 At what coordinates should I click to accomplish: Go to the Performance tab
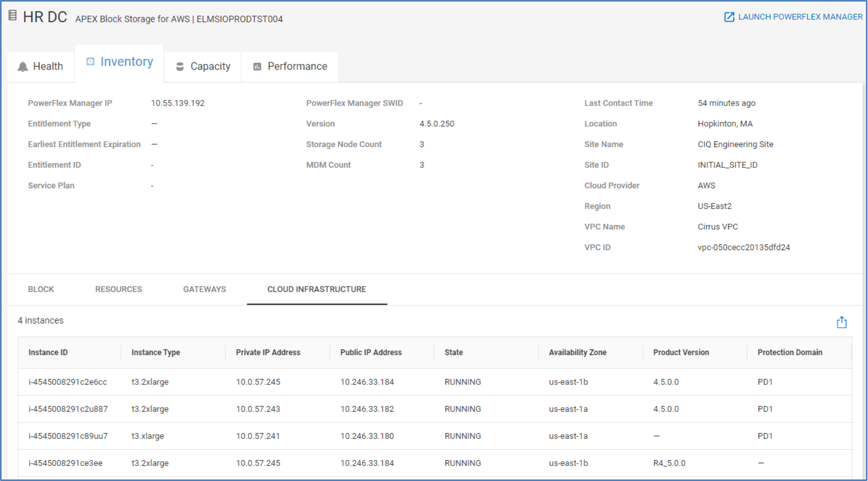click(290, 67)
